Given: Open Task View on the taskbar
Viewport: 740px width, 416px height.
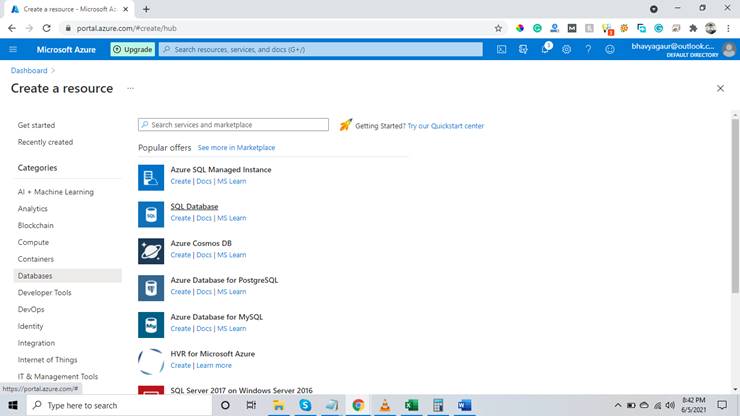Looking at the screenshot, I should 251,405.
